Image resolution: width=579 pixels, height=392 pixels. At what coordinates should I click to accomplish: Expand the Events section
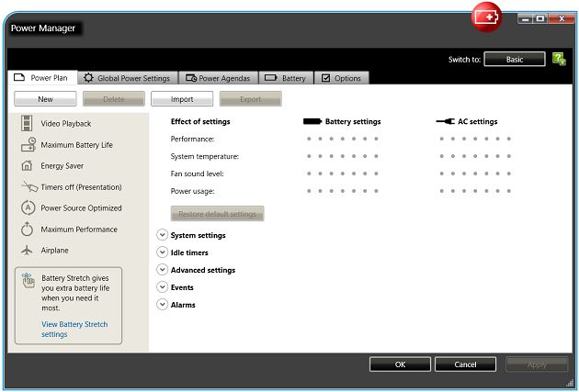(x=162, y=287)
